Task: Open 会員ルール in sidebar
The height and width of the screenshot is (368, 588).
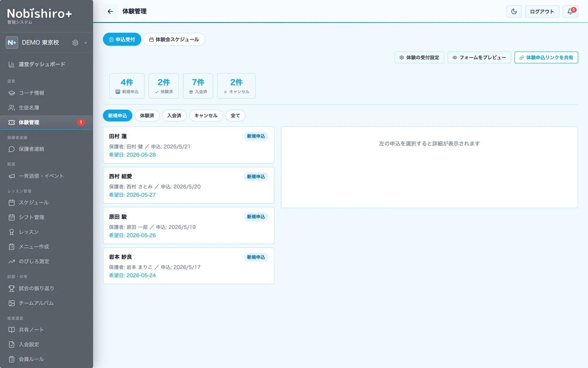Action: click(46, 359)
